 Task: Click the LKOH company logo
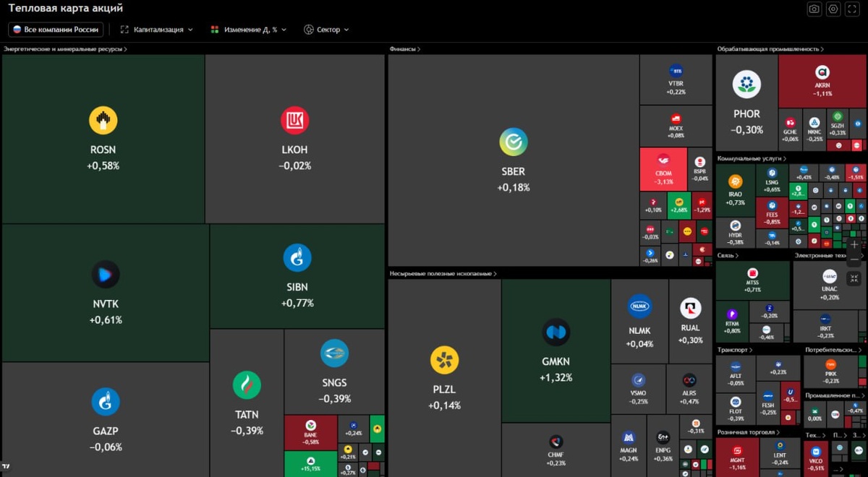click(x=295, y=121)
